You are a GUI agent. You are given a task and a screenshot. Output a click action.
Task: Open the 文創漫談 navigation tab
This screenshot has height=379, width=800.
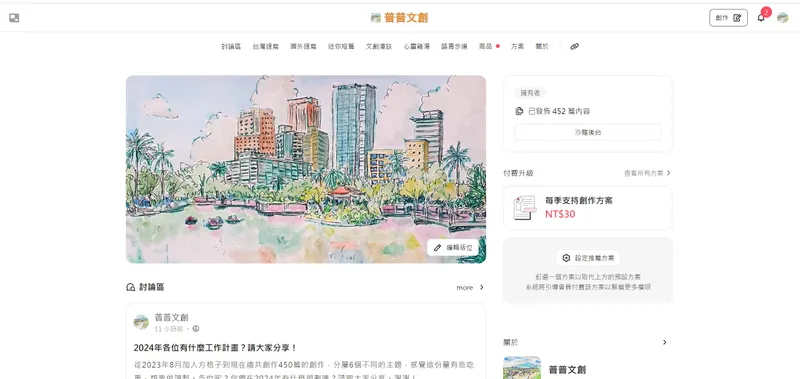coord(379,46)
